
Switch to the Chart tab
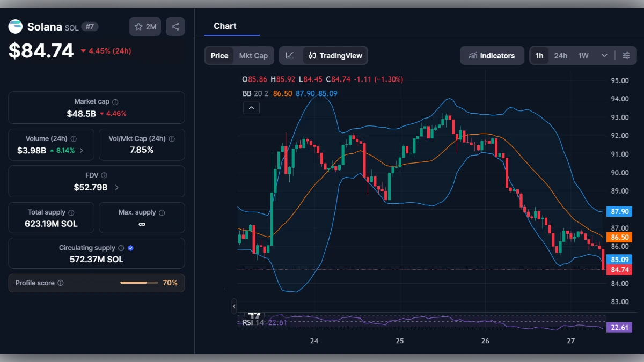[225, 26]
